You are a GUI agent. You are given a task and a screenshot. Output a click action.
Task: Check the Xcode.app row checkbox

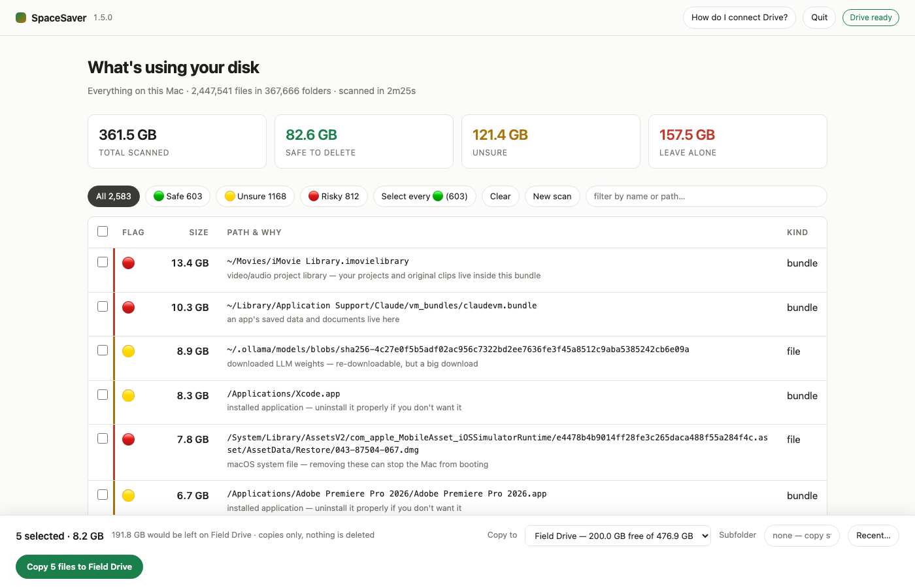(x=103, y=395)
